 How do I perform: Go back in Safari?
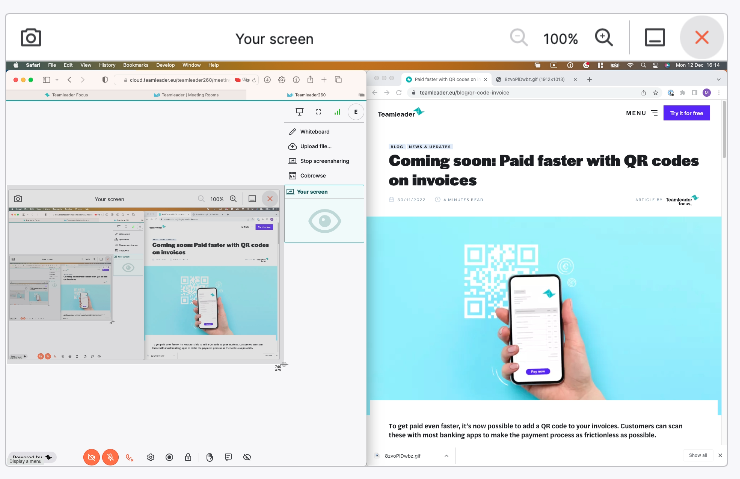pyautogui.click(x=69, y=80)
